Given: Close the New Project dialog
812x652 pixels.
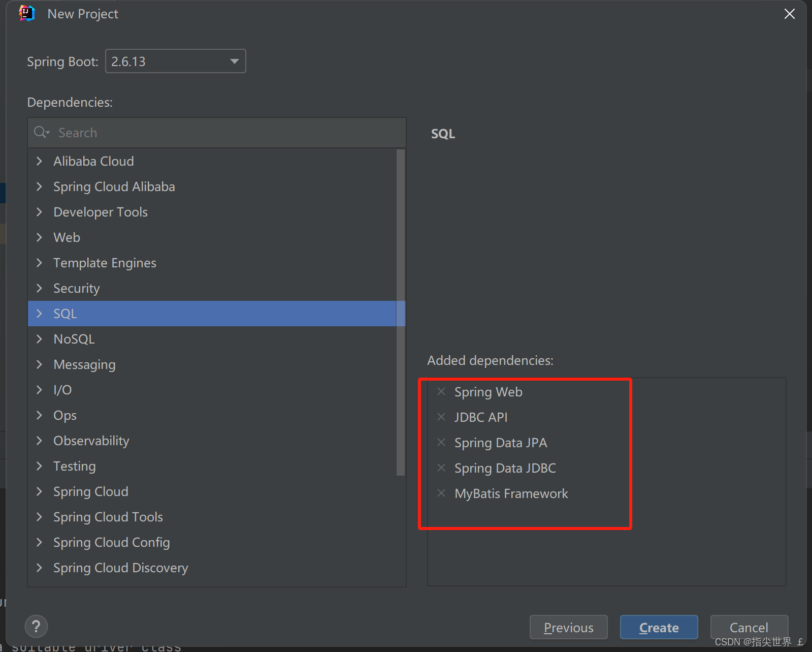Looking at the screenshot, I should coord(789,14).
